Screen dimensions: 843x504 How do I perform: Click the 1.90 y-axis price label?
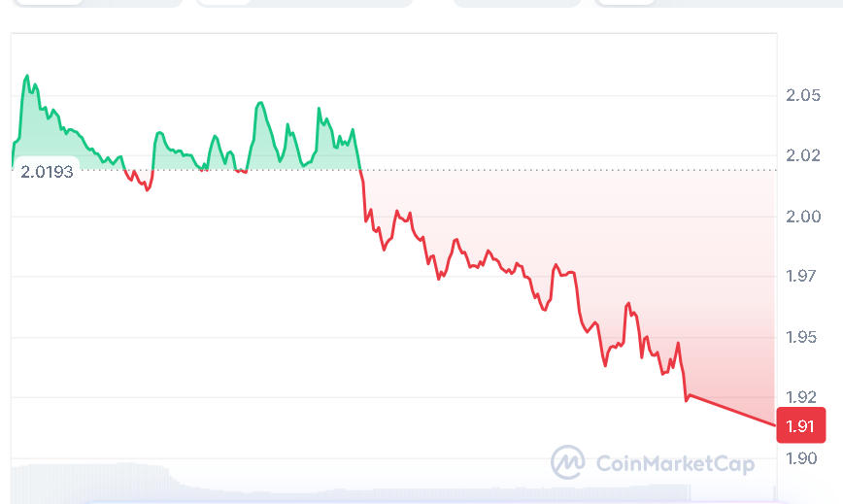coord(803,457)
